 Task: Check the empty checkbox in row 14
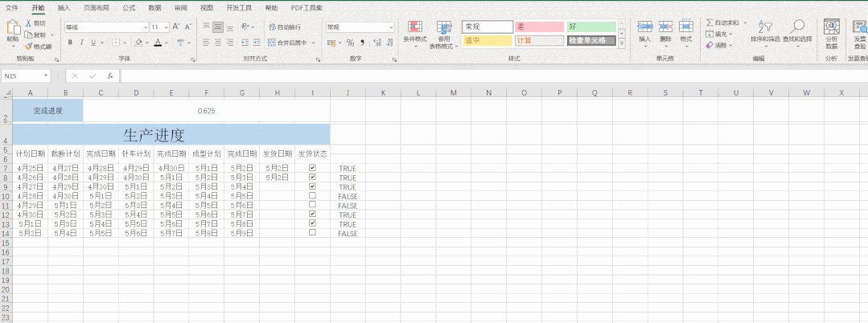[x=312, y=232]
